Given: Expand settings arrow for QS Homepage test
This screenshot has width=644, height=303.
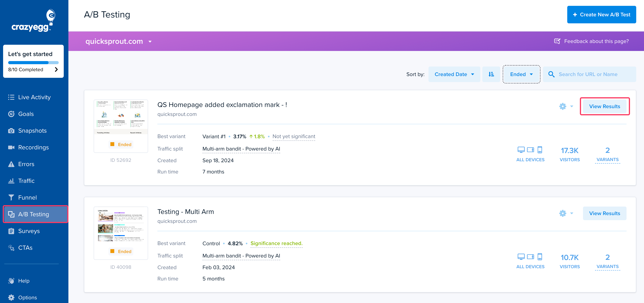Looking at the screenshot, I should [x=572, y=106].
